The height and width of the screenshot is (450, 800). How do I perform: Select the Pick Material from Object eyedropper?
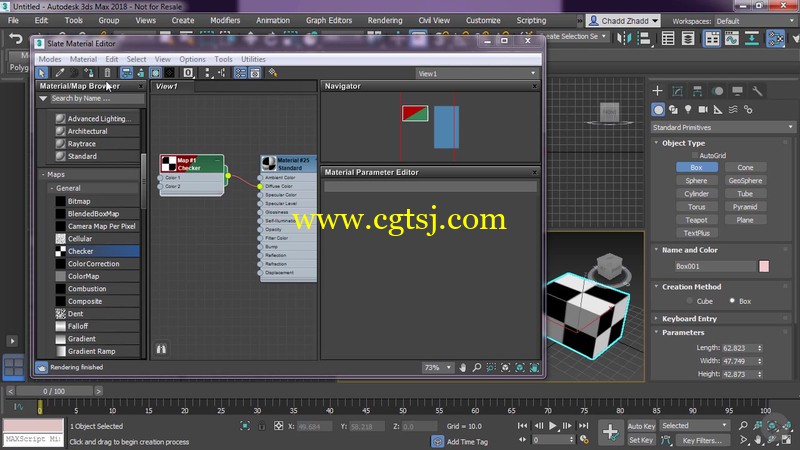[x=60, y=73]
